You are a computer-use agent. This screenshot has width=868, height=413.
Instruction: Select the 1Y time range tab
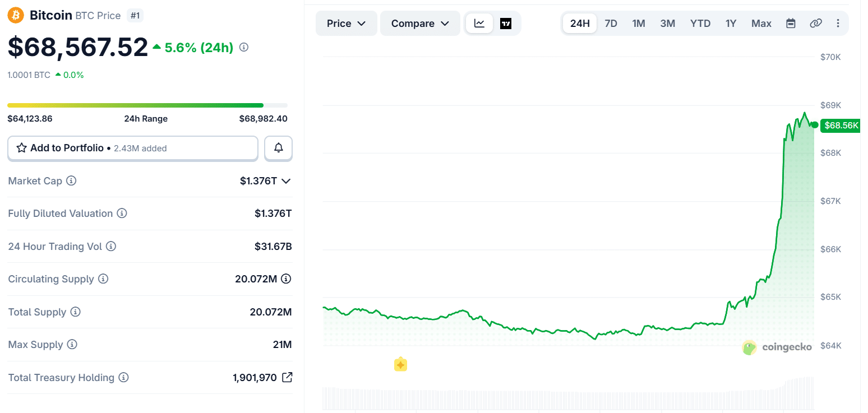[731, 24]
